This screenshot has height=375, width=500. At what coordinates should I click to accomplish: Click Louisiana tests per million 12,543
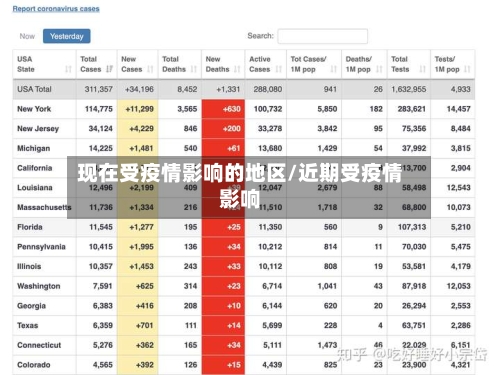[x=459, y=188]
